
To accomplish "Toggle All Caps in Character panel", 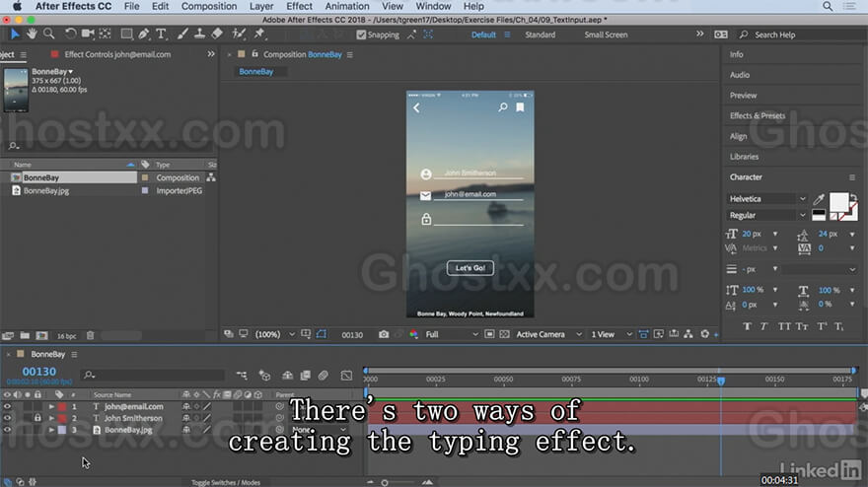I will [784, 326].
